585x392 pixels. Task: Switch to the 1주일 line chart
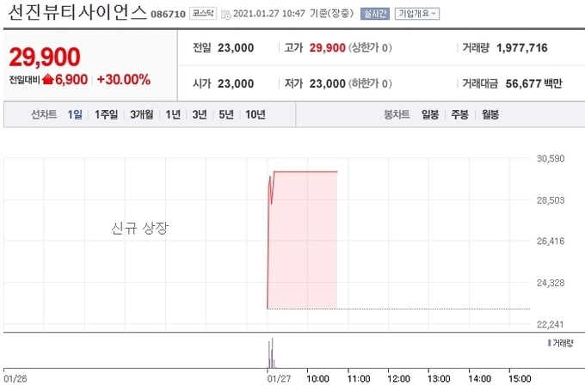click(x=106, y=114)
